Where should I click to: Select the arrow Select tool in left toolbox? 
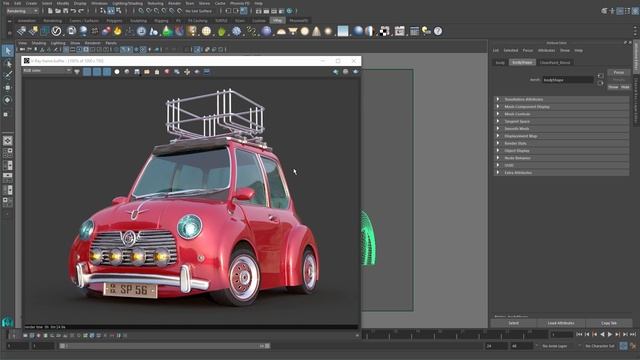coord(8,51)
